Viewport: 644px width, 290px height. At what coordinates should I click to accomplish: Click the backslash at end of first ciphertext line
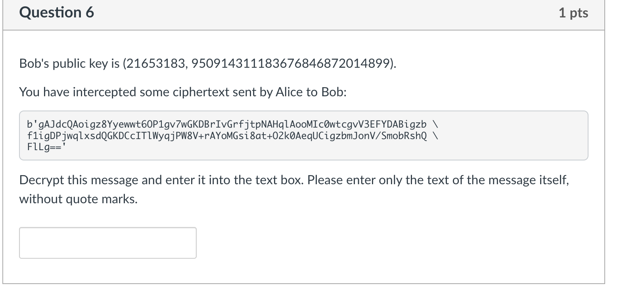(x=435, y=124)
